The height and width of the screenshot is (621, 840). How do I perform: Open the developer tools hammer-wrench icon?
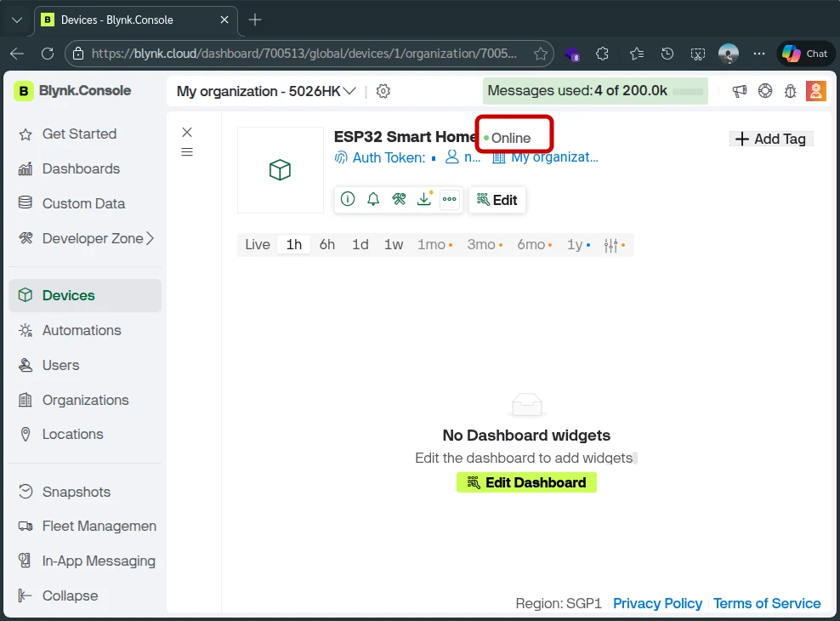[399, 199]
